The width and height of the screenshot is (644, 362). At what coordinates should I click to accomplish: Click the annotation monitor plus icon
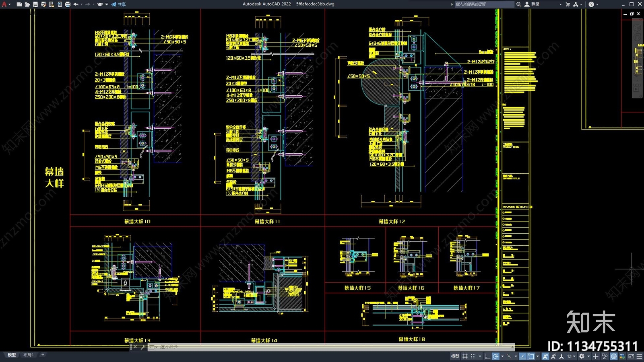click(596, 356)
